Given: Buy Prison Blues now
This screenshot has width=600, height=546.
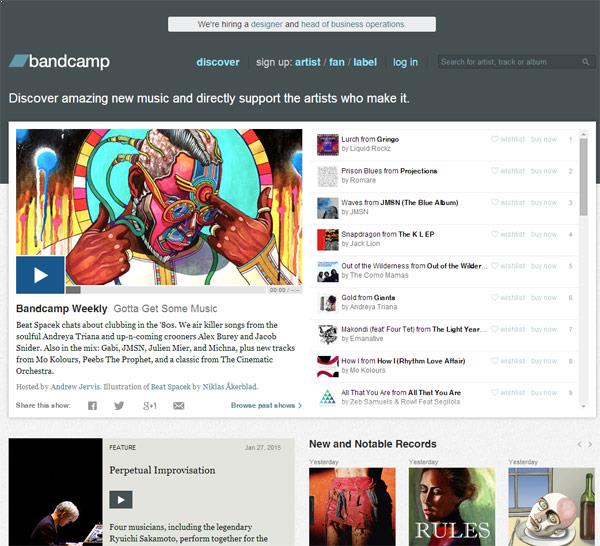Looking at the screenshot, I should [x=544, y=171].
